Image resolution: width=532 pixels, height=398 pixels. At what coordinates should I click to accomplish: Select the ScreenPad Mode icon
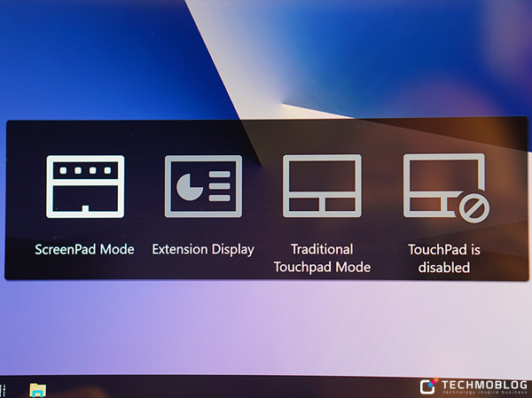85,187
